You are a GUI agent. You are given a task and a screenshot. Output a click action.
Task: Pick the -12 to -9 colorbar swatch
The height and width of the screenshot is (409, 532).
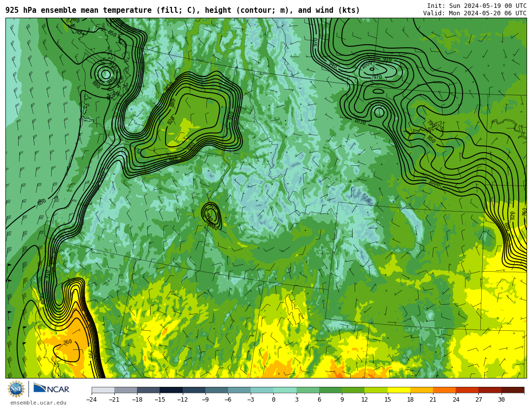(x=194, y=390)
